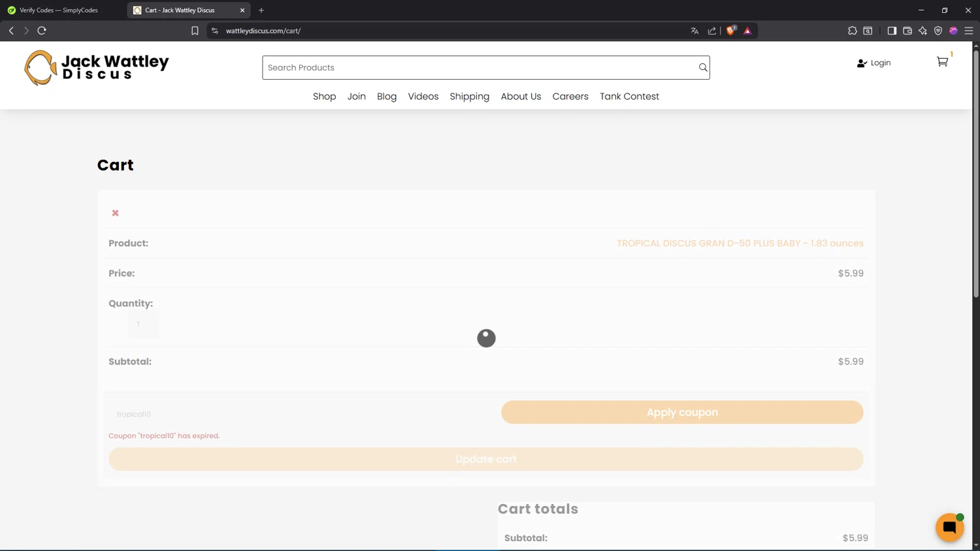980x551 pixels.
Task: Open the Tank Contest menu item
Action: (629, 96)
